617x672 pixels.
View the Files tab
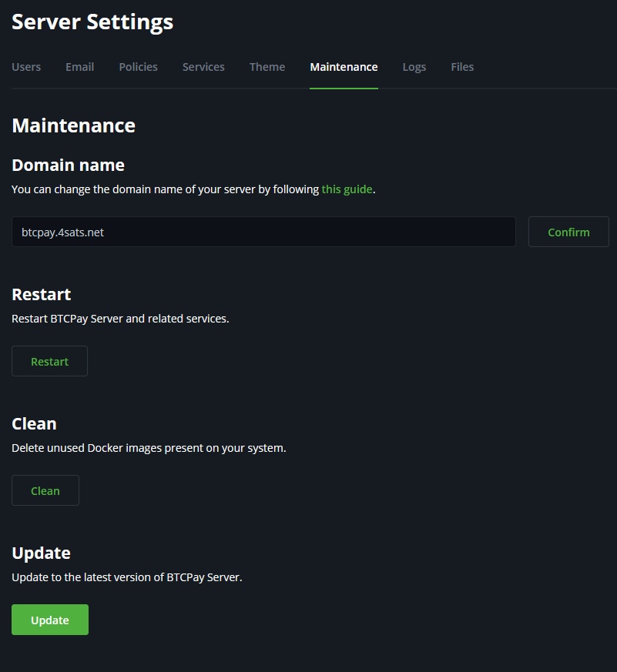pyautogui.click(x=462, y=67)
